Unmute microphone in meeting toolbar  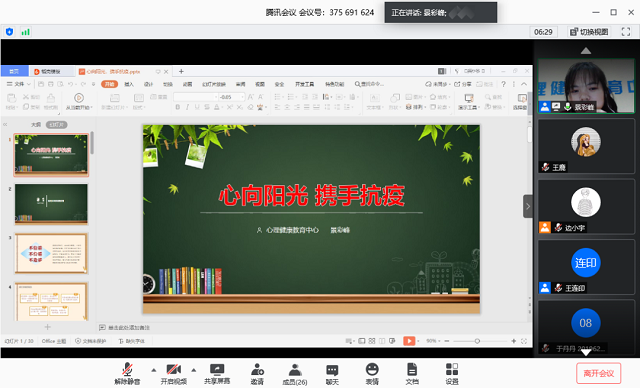(127, 374)
